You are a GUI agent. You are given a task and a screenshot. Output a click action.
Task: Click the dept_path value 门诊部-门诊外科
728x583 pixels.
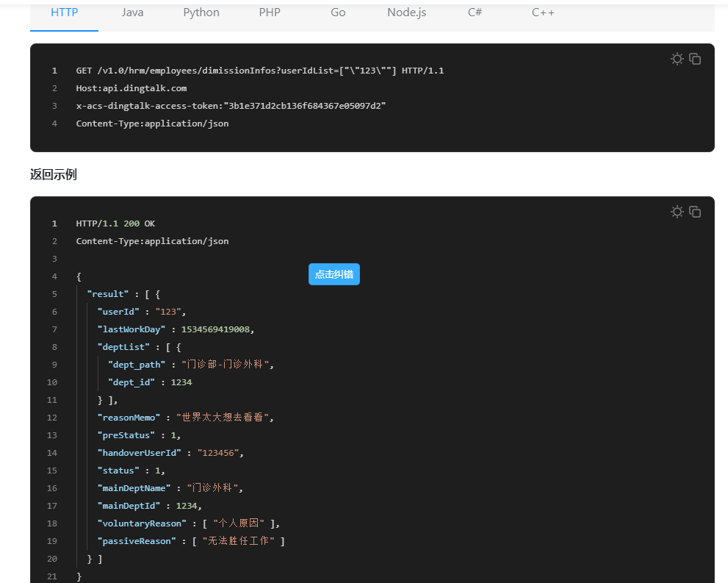tap(226, 365)
